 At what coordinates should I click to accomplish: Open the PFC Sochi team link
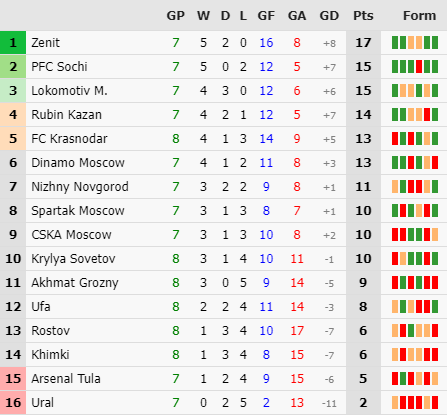(59, 67)
